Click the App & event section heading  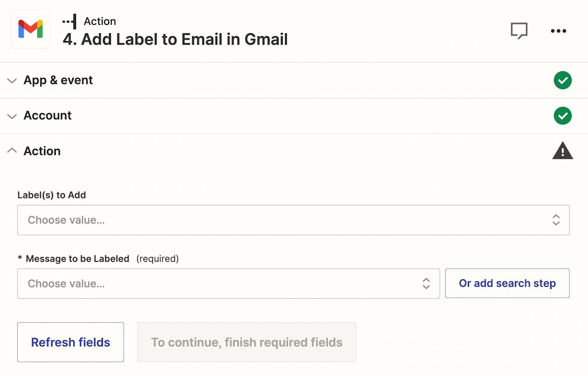(x=58, y=80)
